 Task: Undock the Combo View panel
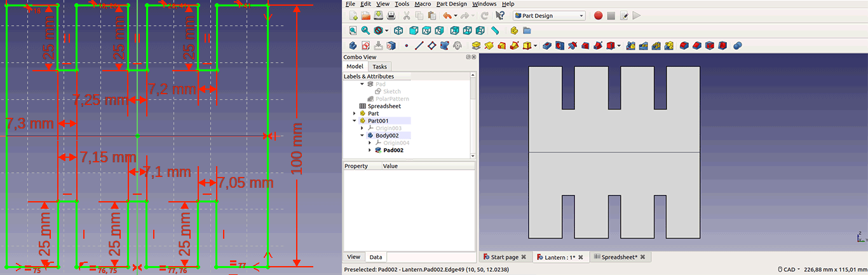[x=468, y=57]
